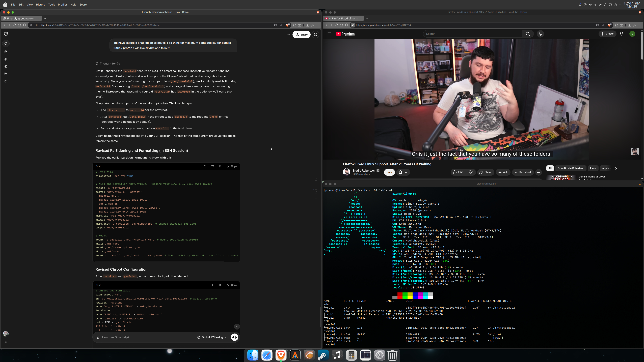
Task: Click the Join channel button
Action: (389, 172)
